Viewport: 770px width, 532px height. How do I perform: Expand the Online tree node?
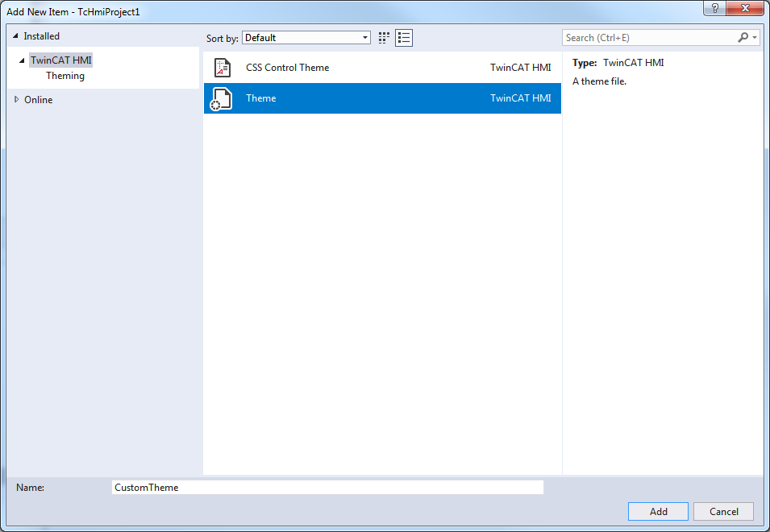(17, 100)
